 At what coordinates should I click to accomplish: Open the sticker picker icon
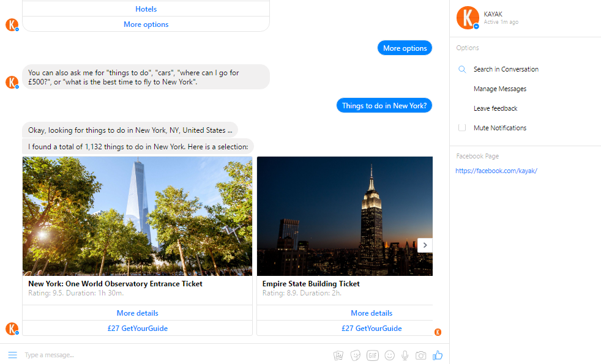[356, 355]
